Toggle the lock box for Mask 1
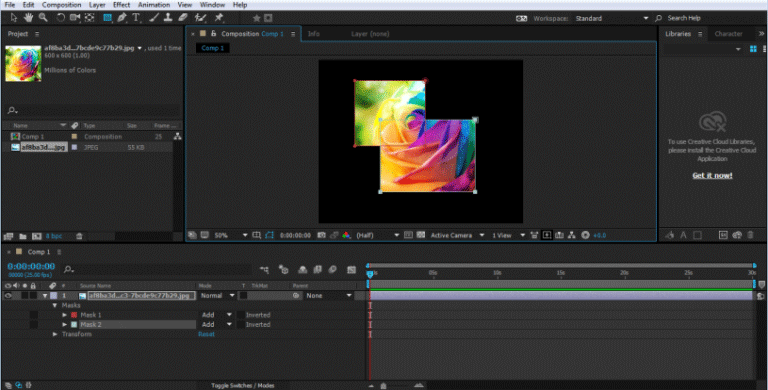The image size is (768, 390). click(34, 315)
